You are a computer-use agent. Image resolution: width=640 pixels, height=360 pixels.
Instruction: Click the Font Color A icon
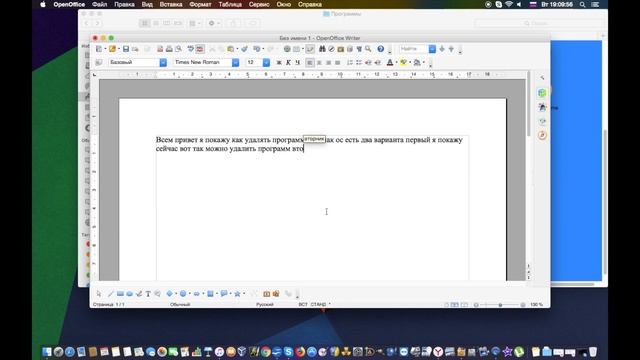pyautogui.click(x=390, y=62)
